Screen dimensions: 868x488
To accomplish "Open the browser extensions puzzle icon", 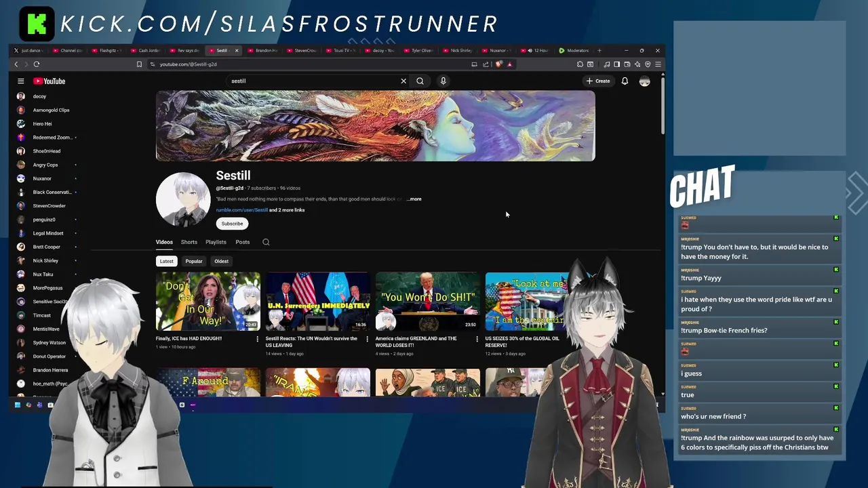I will click(x=580, y=64).
